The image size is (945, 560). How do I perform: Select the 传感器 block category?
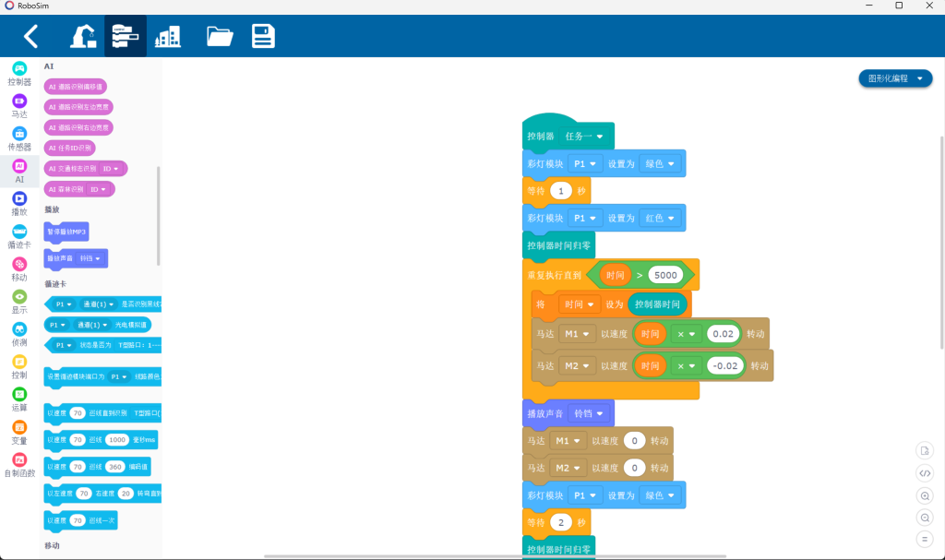[19, 139]
